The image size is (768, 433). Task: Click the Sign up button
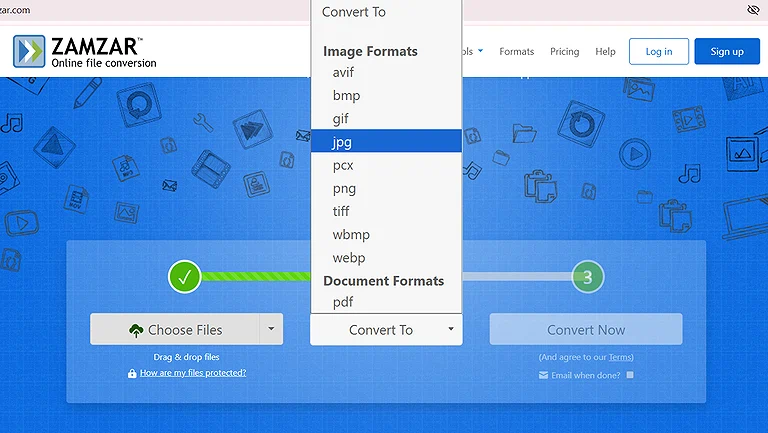pos(727,51)
